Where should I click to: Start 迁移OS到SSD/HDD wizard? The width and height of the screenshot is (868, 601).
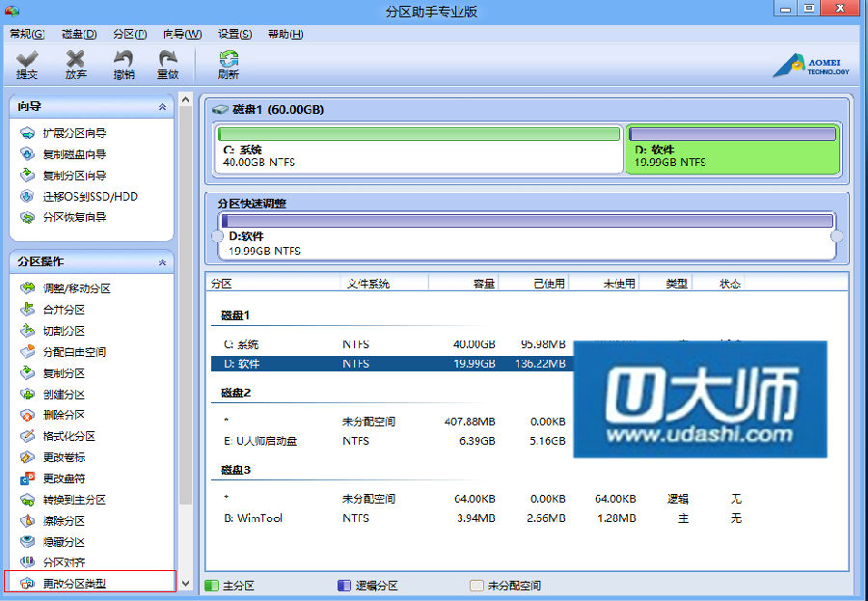[90, 197]
